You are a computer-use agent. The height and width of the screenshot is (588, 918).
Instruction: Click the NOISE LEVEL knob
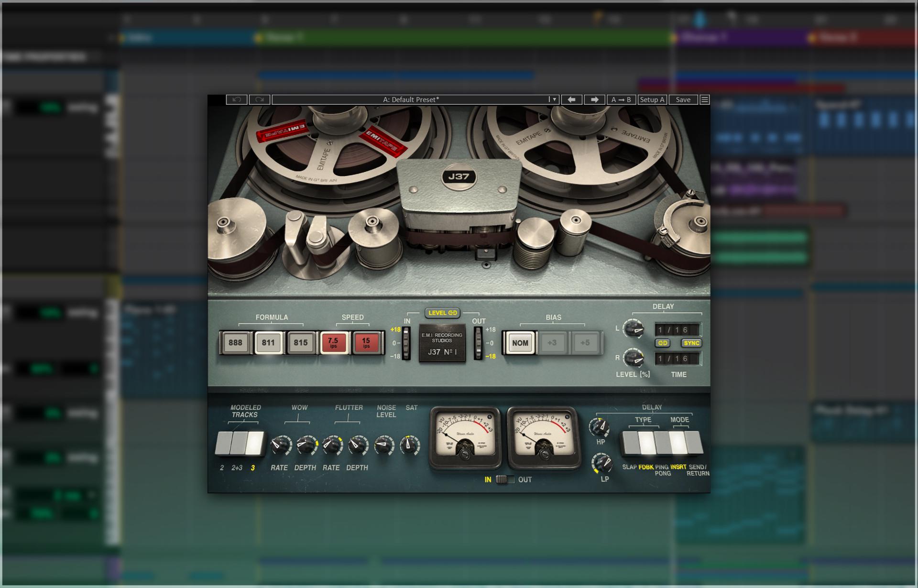coord(384,446)
